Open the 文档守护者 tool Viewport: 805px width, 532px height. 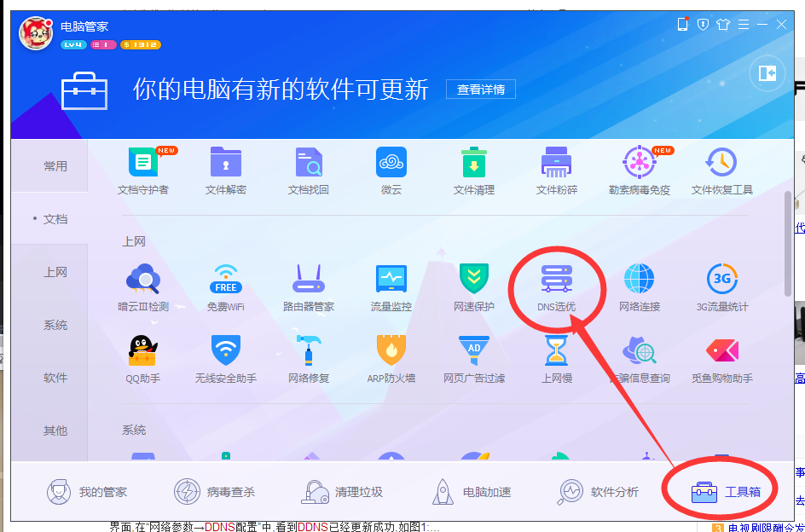(x=143, y=171)
